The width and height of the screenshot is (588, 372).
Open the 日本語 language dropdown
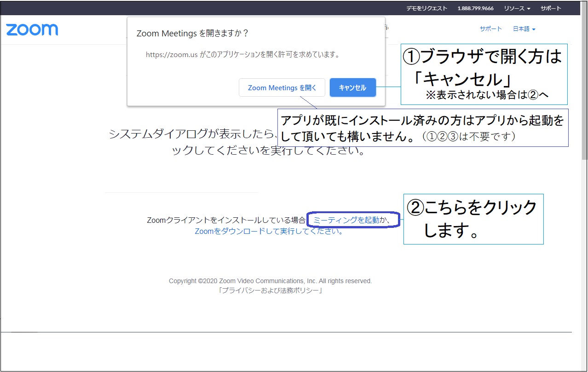coord(524,29)
